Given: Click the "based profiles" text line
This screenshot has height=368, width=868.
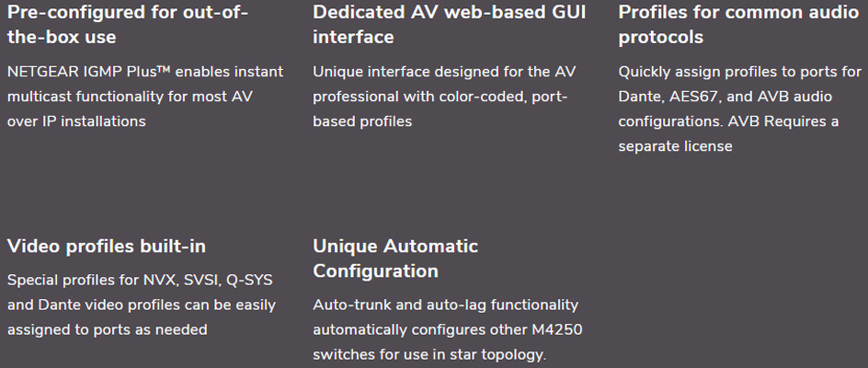Looking at the screenshot, I should coord(362,121).
